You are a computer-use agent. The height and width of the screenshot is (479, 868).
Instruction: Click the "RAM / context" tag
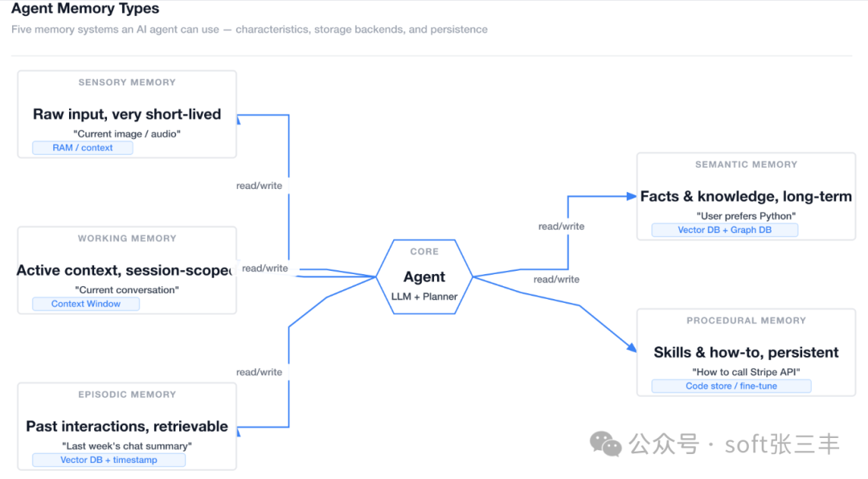pos(83,148)
